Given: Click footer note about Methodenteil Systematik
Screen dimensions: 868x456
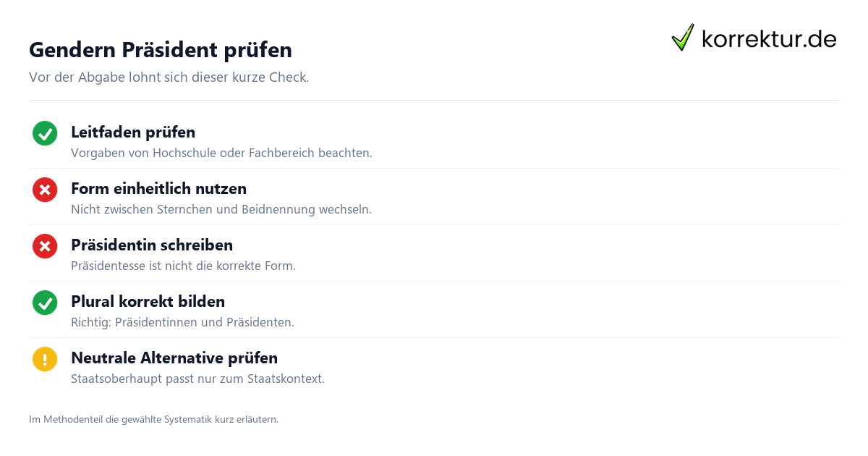Looking at the screenshot, I should [153, 420].
